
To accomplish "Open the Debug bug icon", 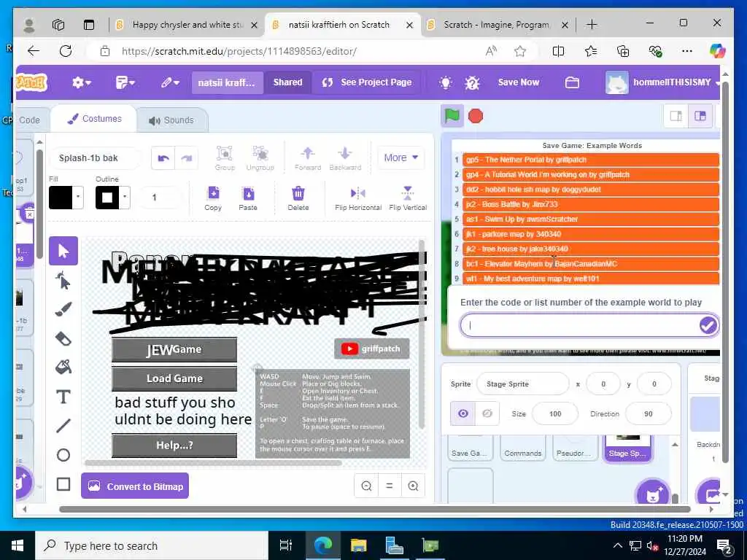I will click(x=472, y=82).
